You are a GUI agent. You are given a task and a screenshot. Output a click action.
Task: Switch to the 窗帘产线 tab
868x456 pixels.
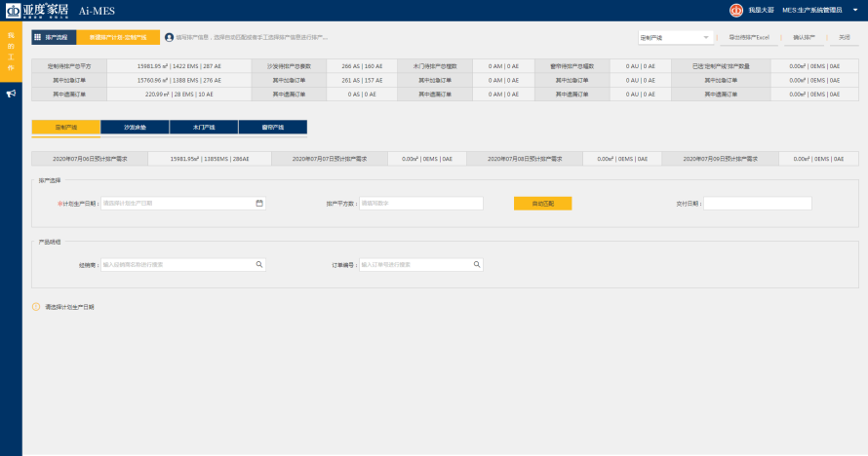(273, 127)
